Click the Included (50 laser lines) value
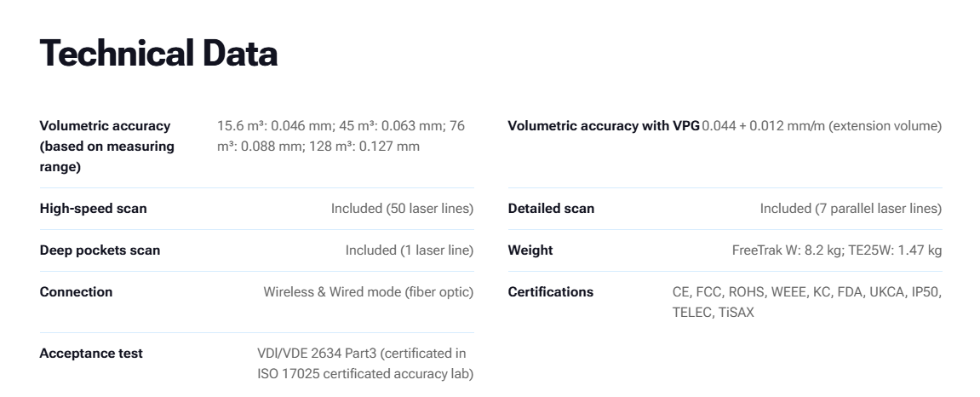Screen dimensions: 980x397 point(403,208)
